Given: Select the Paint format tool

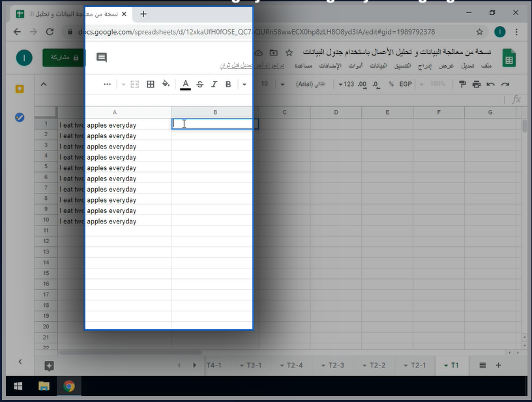Looking at the screenshot, I should tap(462, 84).
